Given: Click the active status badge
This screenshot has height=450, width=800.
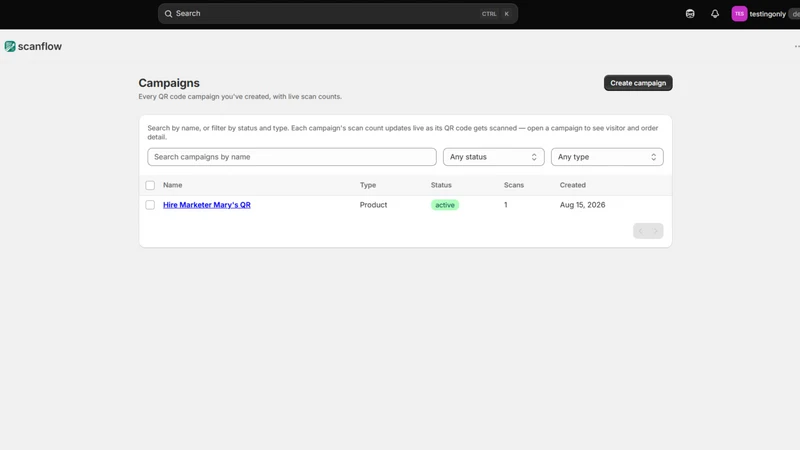Looking at the screenshot, I should tap(445, 205).
